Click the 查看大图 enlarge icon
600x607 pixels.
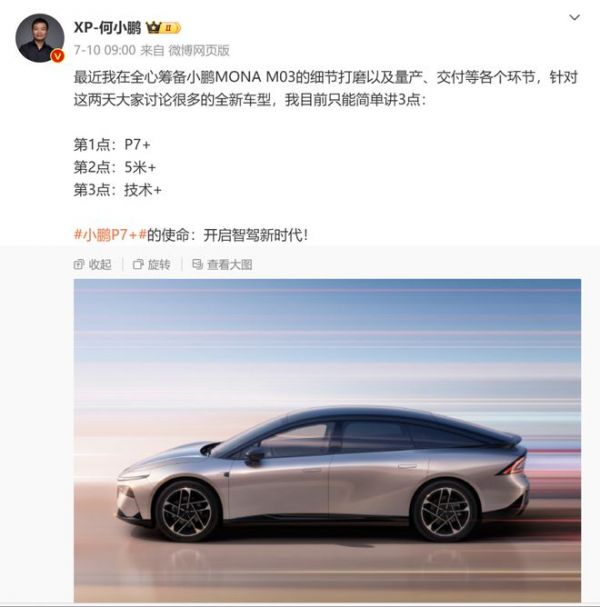tap(197, 264)
